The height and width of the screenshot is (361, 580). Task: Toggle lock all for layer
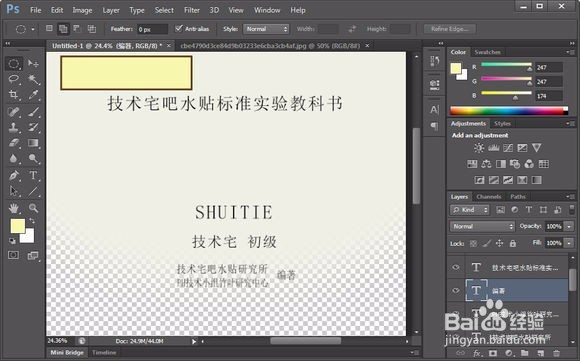pyautogui.click(x=513, y=243)
